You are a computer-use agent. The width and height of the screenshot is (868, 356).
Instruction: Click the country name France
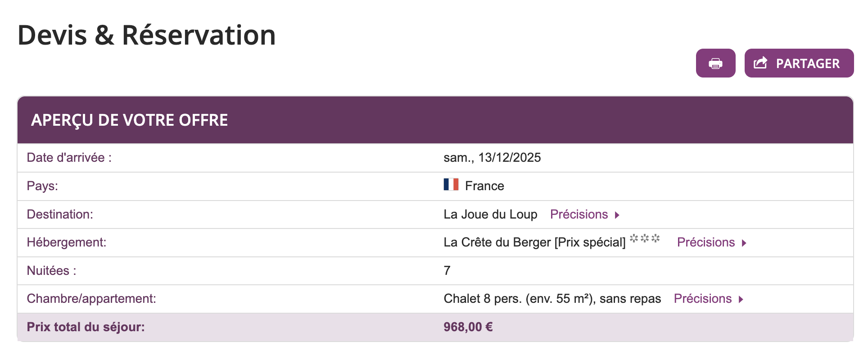484,186
